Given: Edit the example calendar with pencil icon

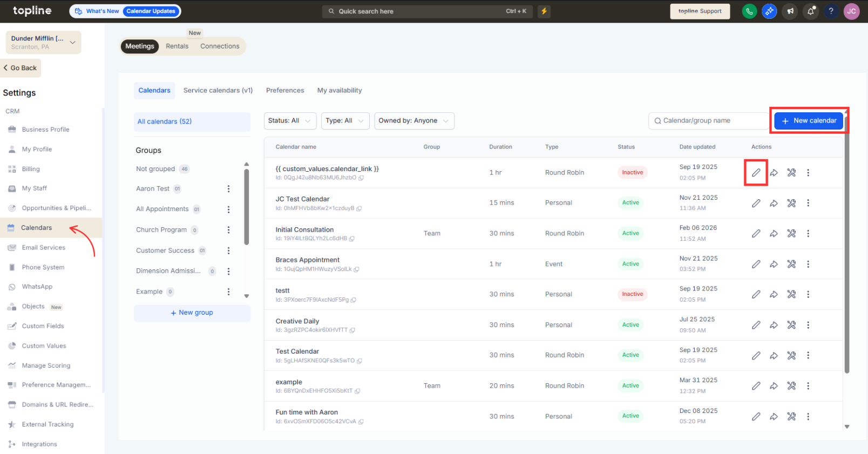Looking at the screenshot, I should [x=756, y=386].
